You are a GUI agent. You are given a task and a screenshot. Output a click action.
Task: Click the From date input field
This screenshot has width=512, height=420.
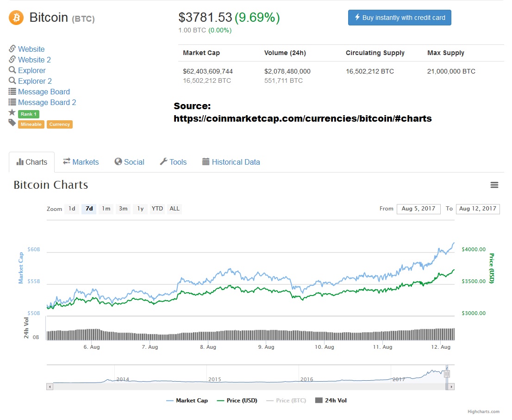pyautogui.click(x=418, y=209)
